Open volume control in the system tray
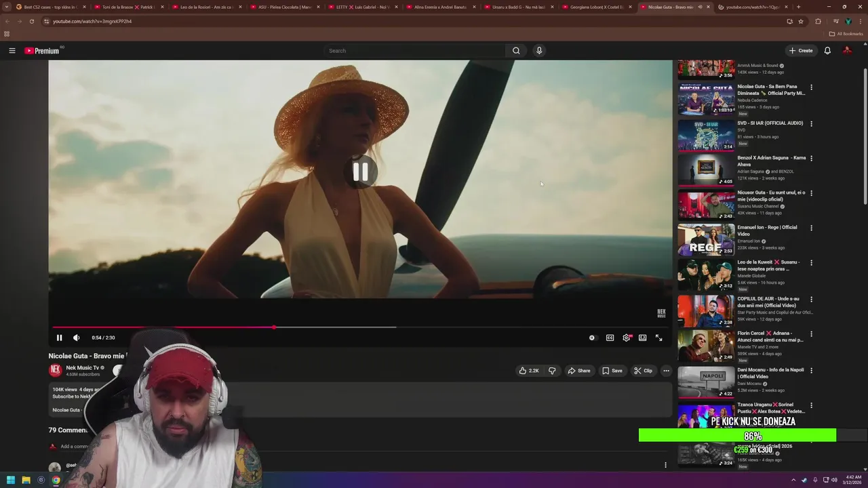The width and height of the screenshot is (868, 488). tap(834, 480)
